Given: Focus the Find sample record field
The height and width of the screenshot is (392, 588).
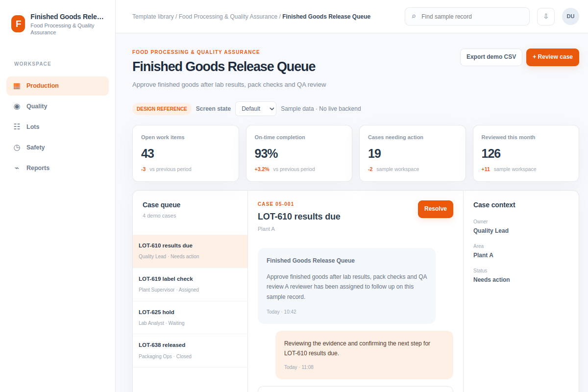Looking at the screenshot, I should (x=467, y=17).
